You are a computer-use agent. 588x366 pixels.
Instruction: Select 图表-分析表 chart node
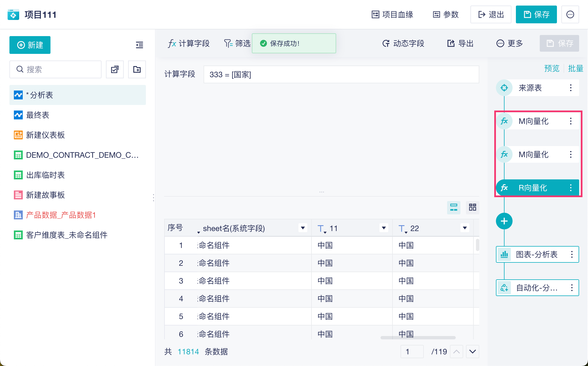[x=536, y=254]
